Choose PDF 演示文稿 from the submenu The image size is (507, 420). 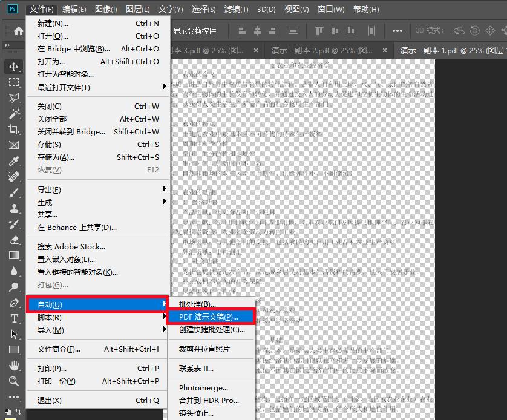(x=209, y=317)
